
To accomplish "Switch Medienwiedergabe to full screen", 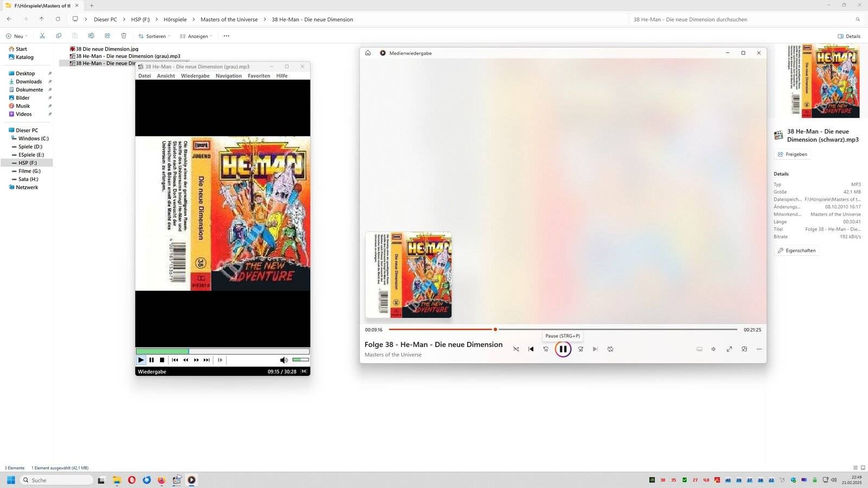I will (729, 349).
